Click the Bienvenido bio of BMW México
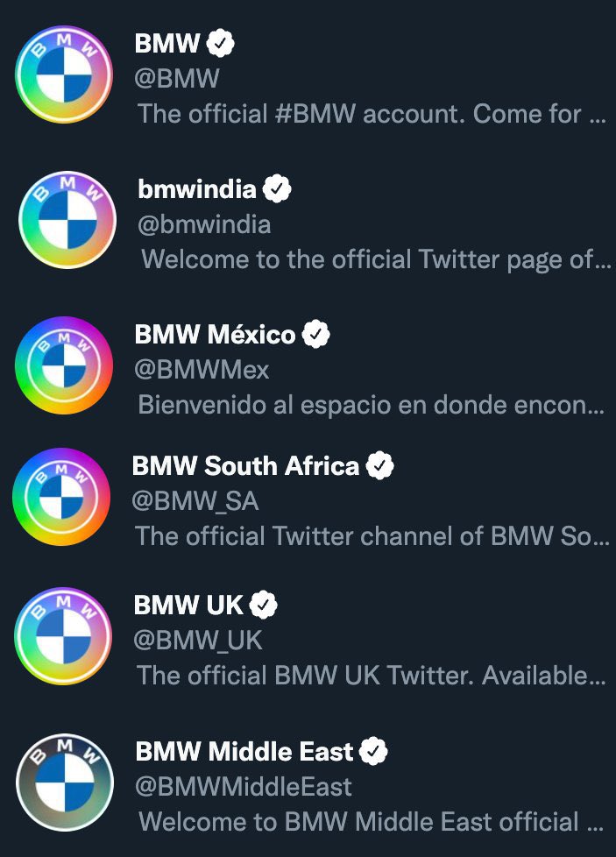 coord(370,405)
